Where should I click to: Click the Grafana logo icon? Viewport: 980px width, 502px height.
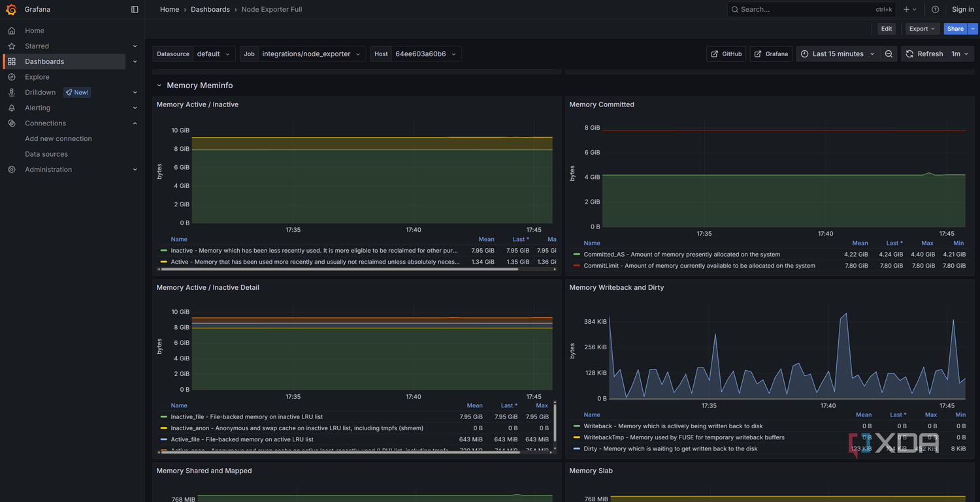click(11, 9)
